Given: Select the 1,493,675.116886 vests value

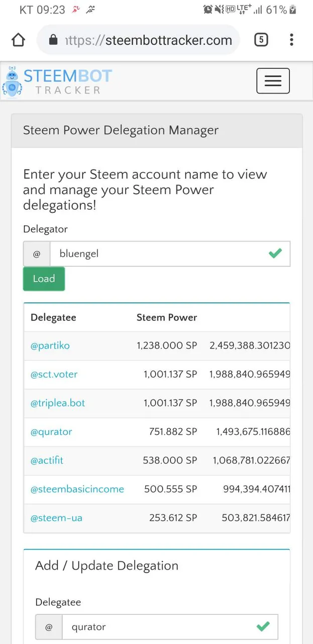Looking at the screenshot, I should click(253, 432).
